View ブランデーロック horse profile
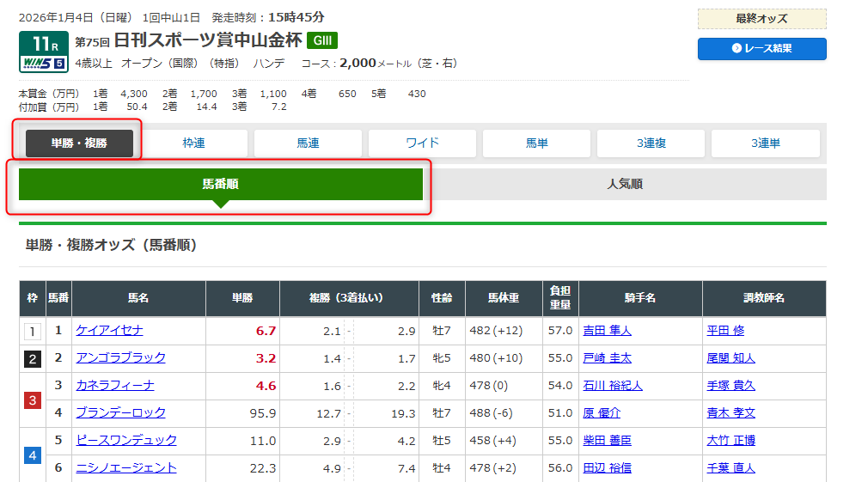Image resolution: width=868 pixels, height=482 pixels. (x=120, y=413)
